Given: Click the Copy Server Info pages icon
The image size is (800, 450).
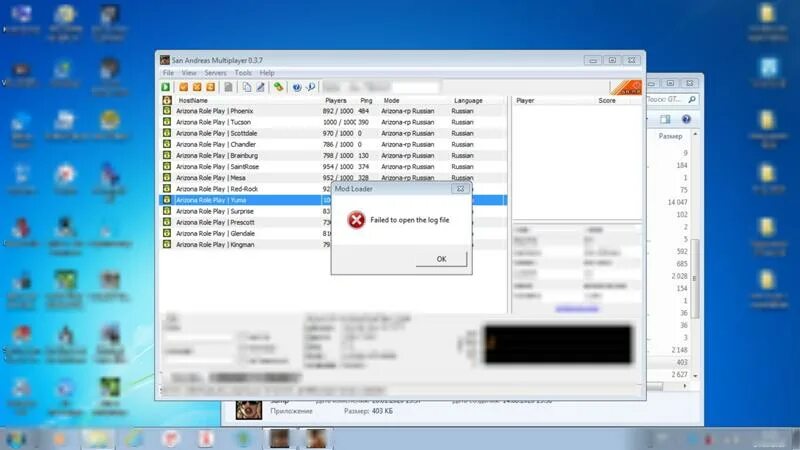Looking at the screenshot, I should tap(247, 87).
